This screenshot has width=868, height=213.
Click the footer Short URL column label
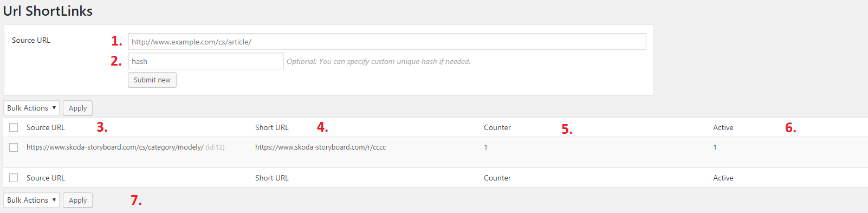tap(272, 178)
